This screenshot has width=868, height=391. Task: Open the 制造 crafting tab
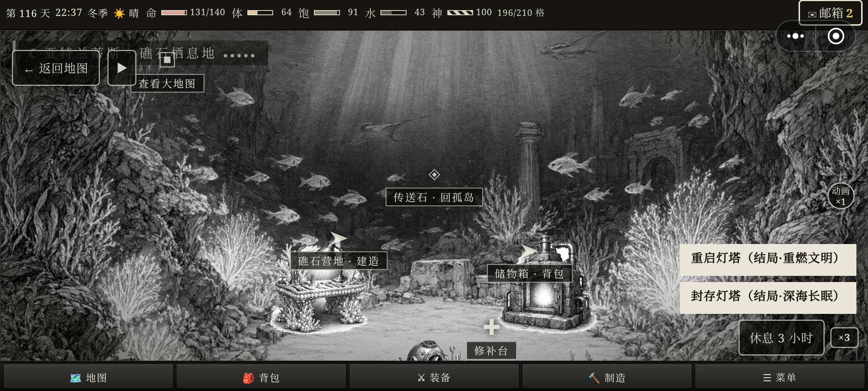click(607, 378)
